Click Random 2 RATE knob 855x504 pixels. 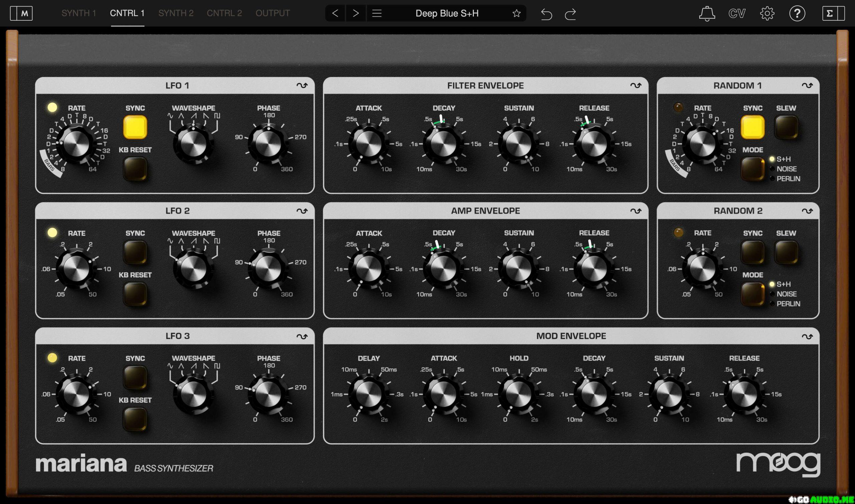702,269
